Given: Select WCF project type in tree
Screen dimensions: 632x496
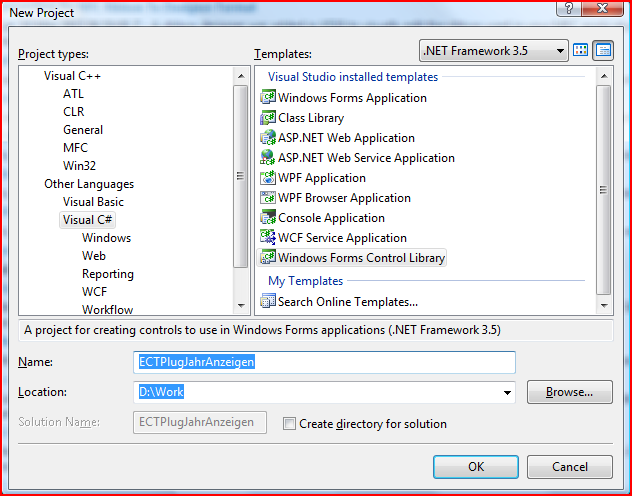Looking at the screenshot, I should click(95, 292).
